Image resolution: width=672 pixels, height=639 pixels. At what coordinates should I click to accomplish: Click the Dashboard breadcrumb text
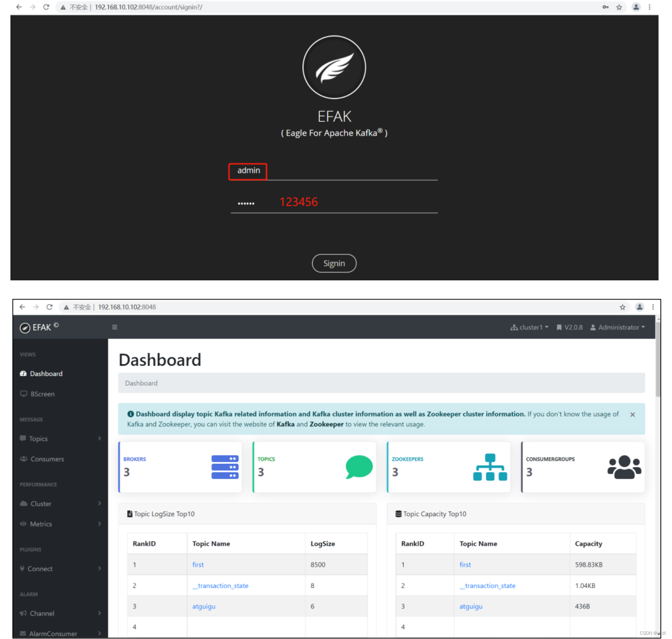click(x=141, y=383)
